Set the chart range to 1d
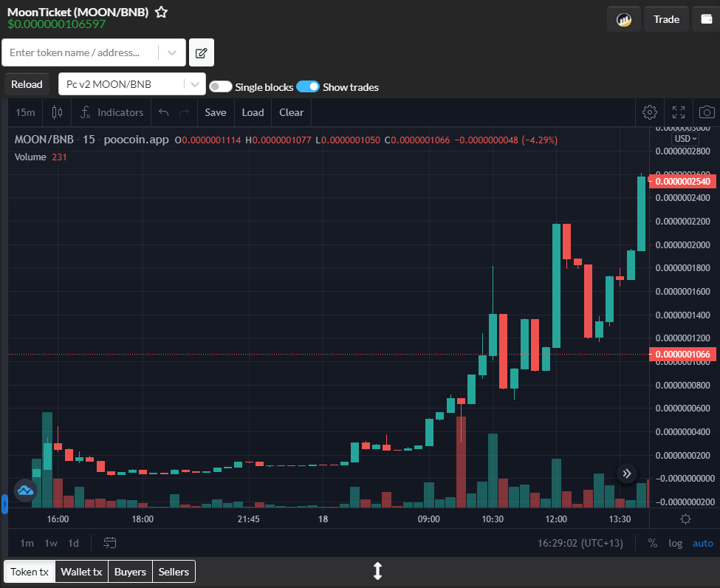The image size is (720, 588). pyautogui.click(x=73, y=543)
